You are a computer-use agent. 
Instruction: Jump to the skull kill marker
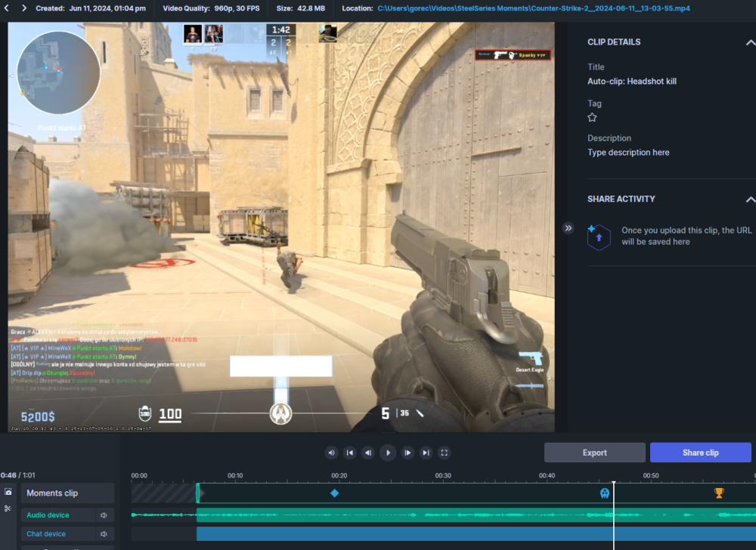[x=605, y=493]
